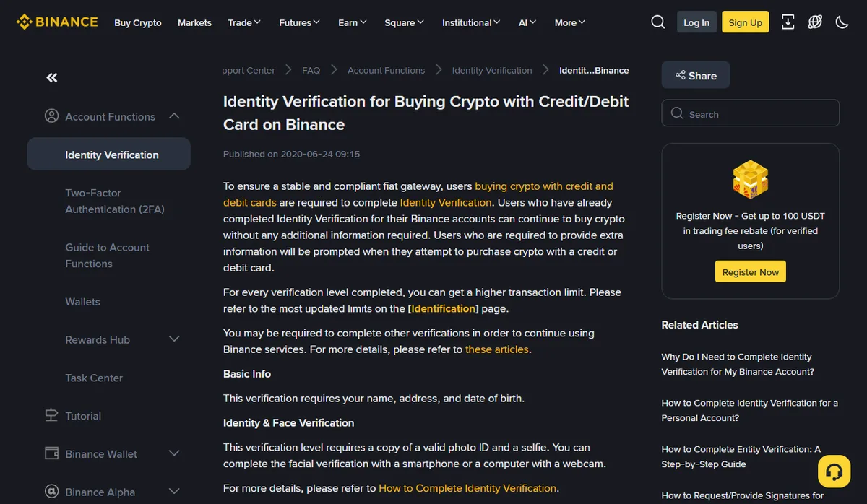The image size is (867, 504).
Task: Open Guide to Account Functions
Action: click(107, 255)
